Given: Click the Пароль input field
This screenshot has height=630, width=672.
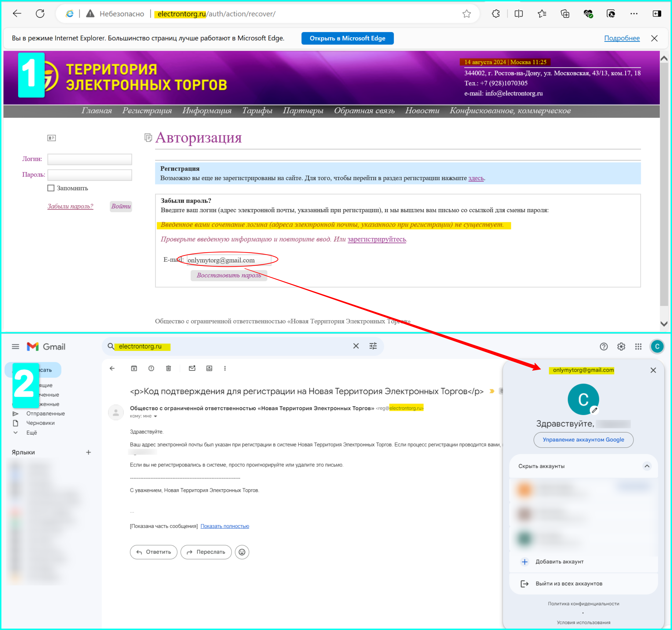Looking at the screenshot, I should (89, 175).
